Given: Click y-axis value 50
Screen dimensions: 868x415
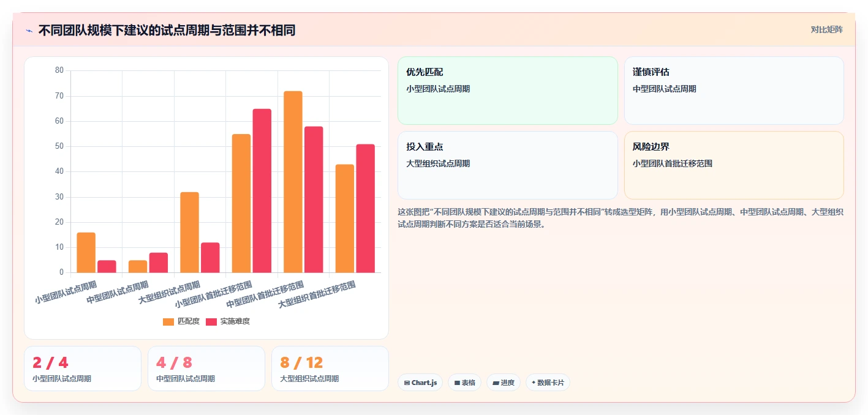Looking at the screenshot, I should [x=59, y=146].
